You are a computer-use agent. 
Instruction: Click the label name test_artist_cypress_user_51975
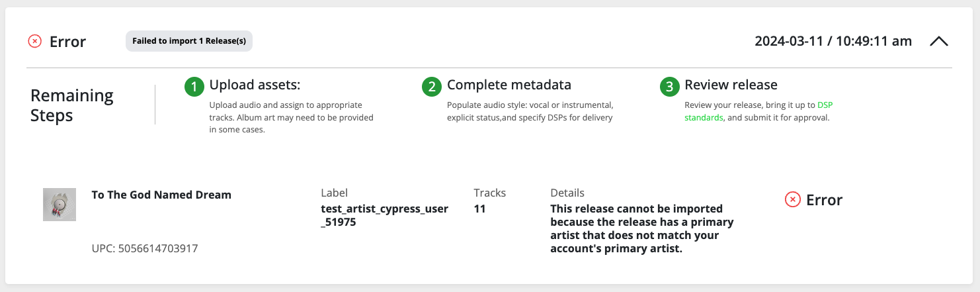point(385,216)
